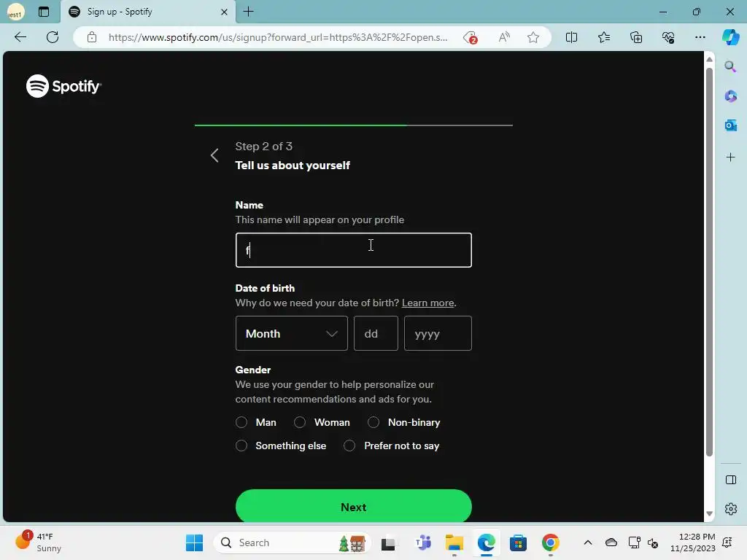
Task: Open OneDrive cloud tray icon
Action: [611, 542]
